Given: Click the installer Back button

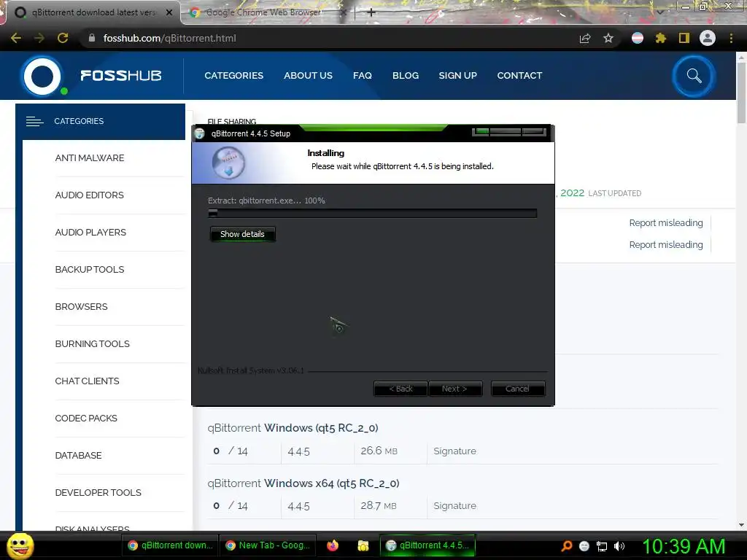Looking at the screenshot, I should tap(400, 389).
